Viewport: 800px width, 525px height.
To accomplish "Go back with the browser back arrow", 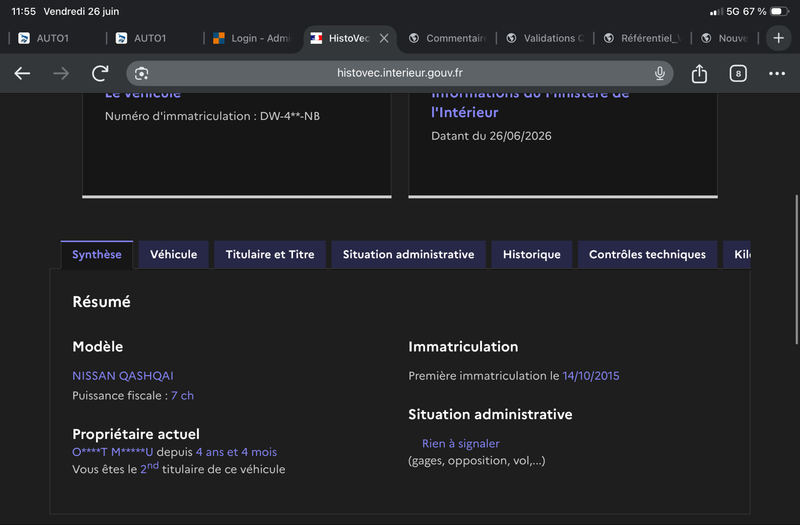I will [x=22, y=73].
